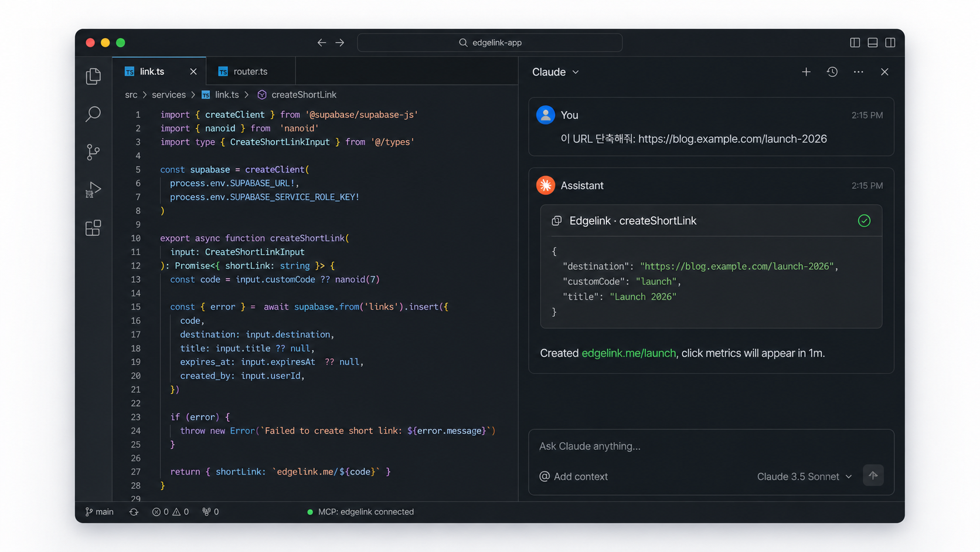Close the link.ts tab
Image resolution: width=980 pixels, height=552 pixels.
tap(193, 72)
